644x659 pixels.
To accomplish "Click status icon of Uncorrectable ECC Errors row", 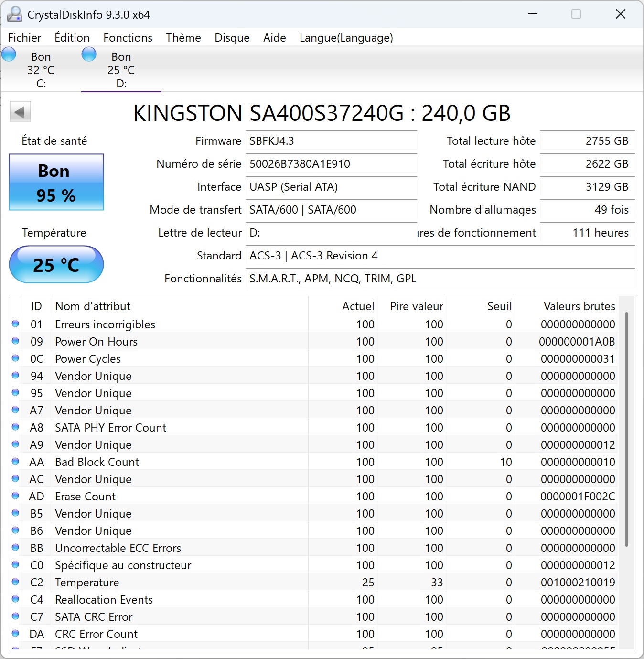I will pos(15,548).
